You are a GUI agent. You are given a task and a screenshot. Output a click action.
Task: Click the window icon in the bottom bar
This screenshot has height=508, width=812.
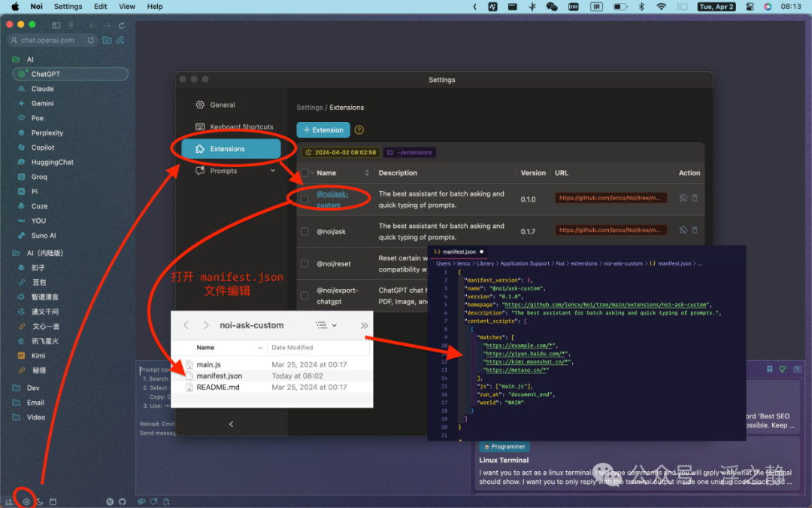click(53, 501)
